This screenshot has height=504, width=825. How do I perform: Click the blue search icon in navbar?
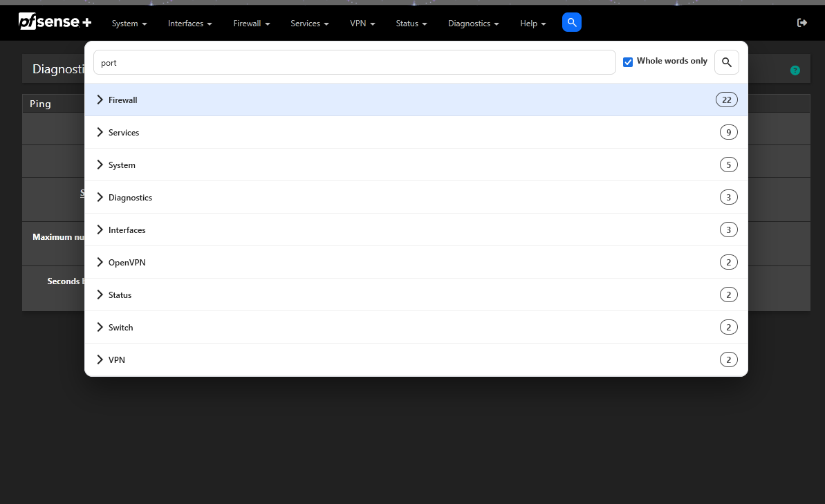(x=571, y=22)
